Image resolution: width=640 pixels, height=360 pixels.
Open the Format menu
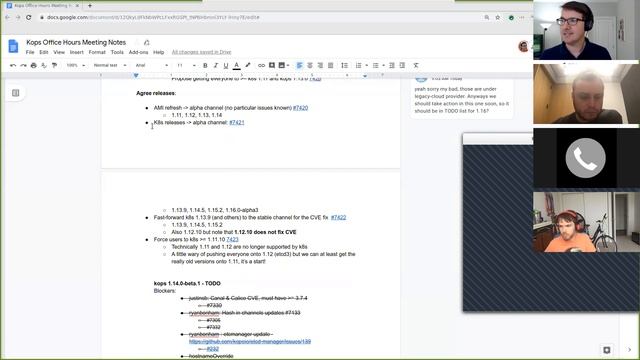pos(97,52)
